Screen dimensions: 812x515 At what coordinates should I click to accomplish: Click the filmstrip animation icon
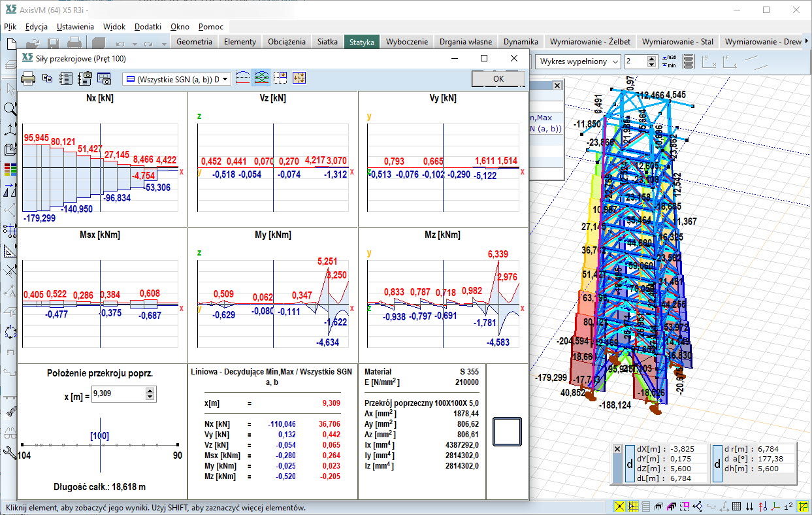(x=688, y=61)
